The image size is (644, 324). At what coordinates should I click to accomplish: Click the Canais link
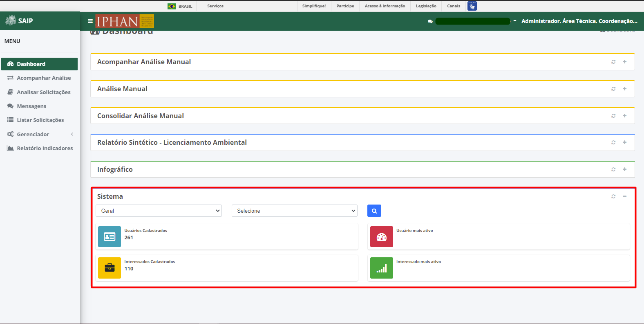pyautogui.click(x=454, y=6)
